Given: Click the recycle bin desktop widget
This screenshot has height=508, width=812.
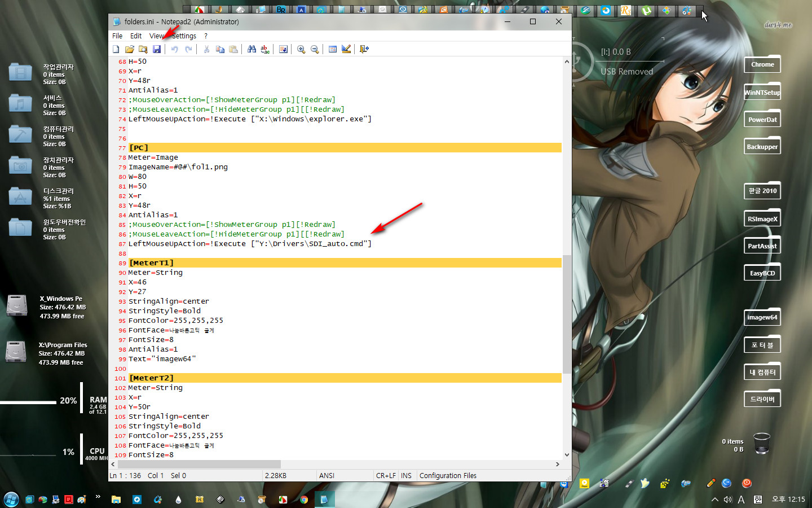Looking at the screenshot, I should tap(762, 444).
